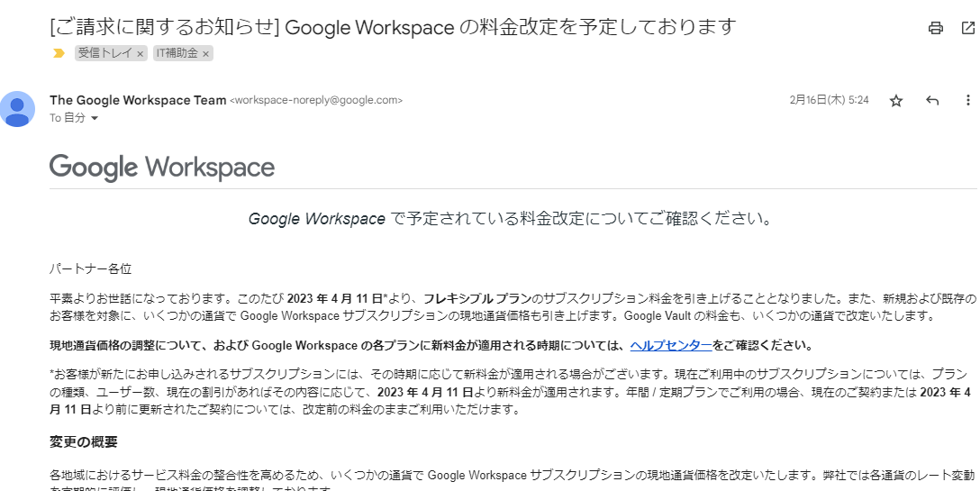980x491 pixels.
Task: Remove the 受信トレイ label with its X
Action: click(x=140, y=54)
